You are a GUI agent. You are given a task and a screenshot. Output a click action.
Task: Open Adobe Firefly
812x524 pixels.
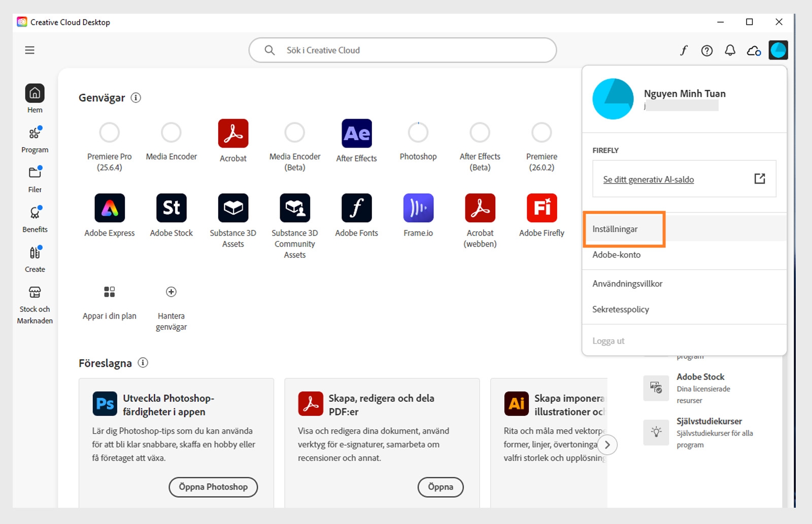[x=540, y=208]
